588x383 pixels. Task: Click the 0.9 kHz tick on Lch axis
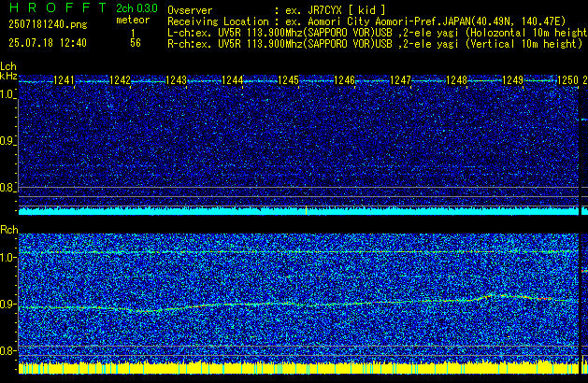coord(7,141)
